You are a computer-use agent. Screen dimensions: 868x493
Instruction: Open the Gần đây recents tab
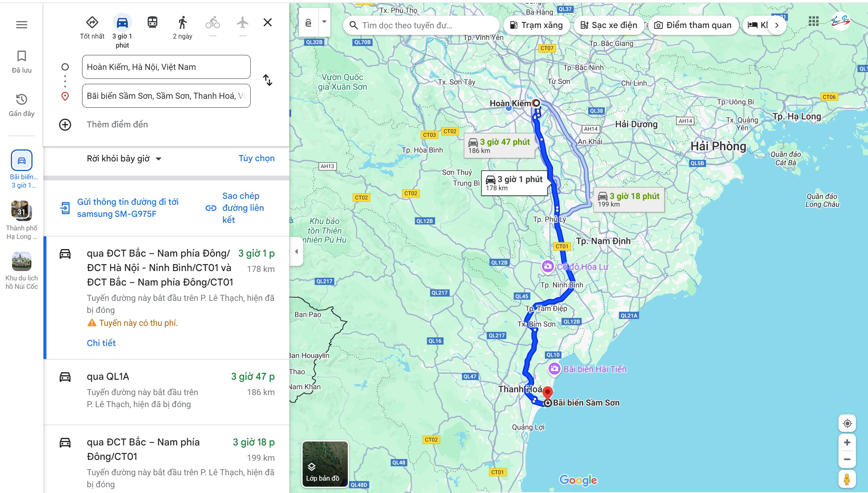tap(22, 105)
